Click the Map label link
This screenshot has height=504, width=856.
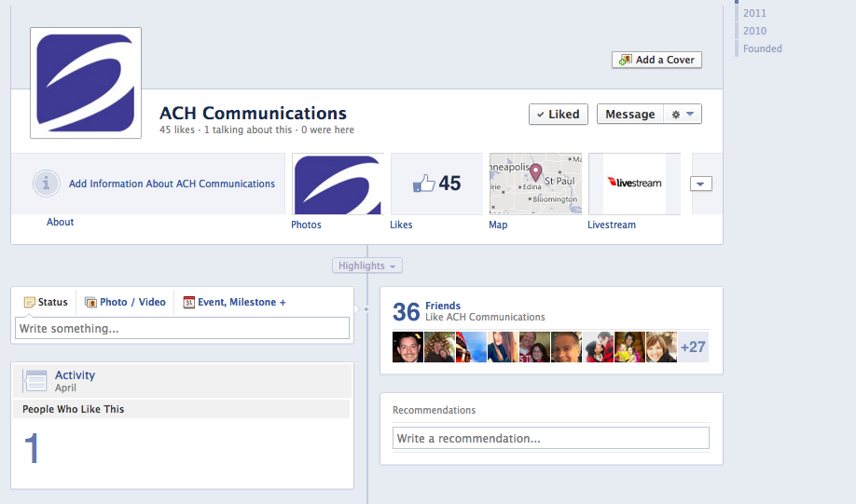(498, 225)
